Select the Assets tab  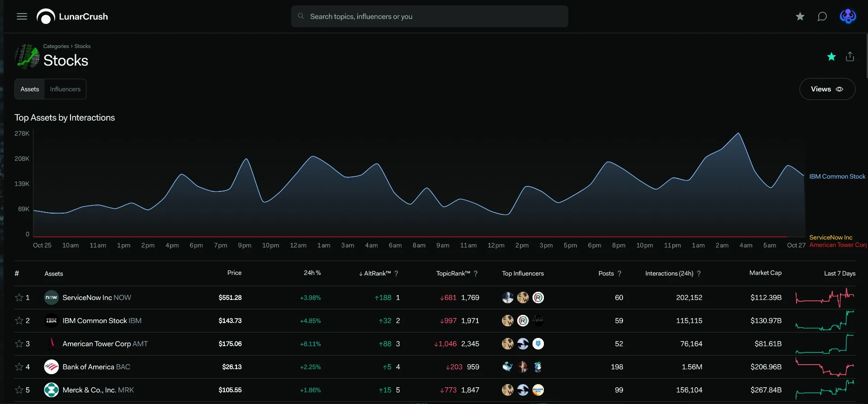pos(30,89)
